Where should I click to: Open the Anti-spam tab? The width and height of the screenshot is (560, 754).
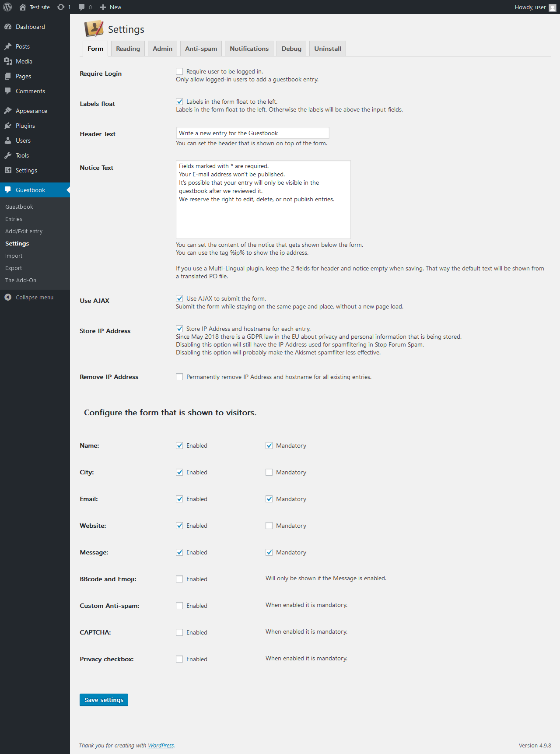201,49
